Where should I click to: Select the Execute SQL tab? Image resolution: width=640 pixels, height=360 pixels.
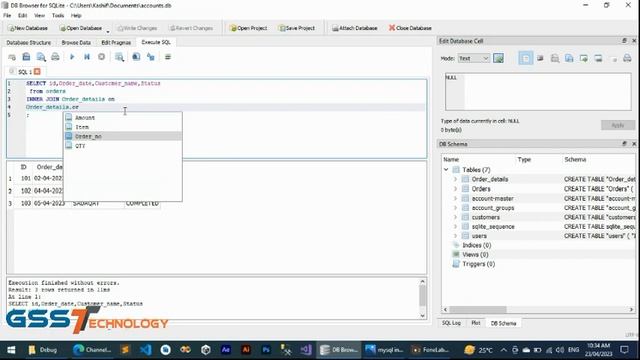pos(156,42)
